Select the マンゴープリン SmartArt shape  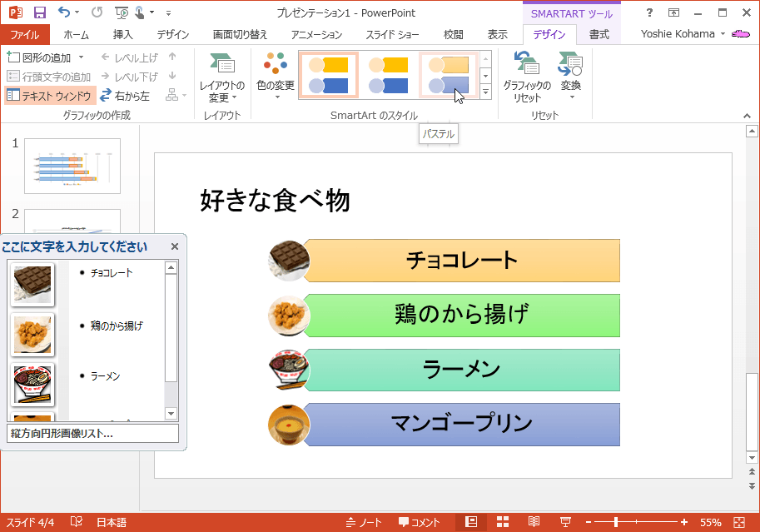pos(461,425)
